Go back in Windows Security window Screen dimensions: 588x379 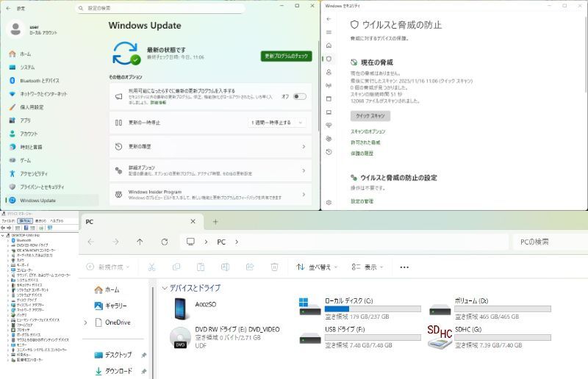click(329, 19)
